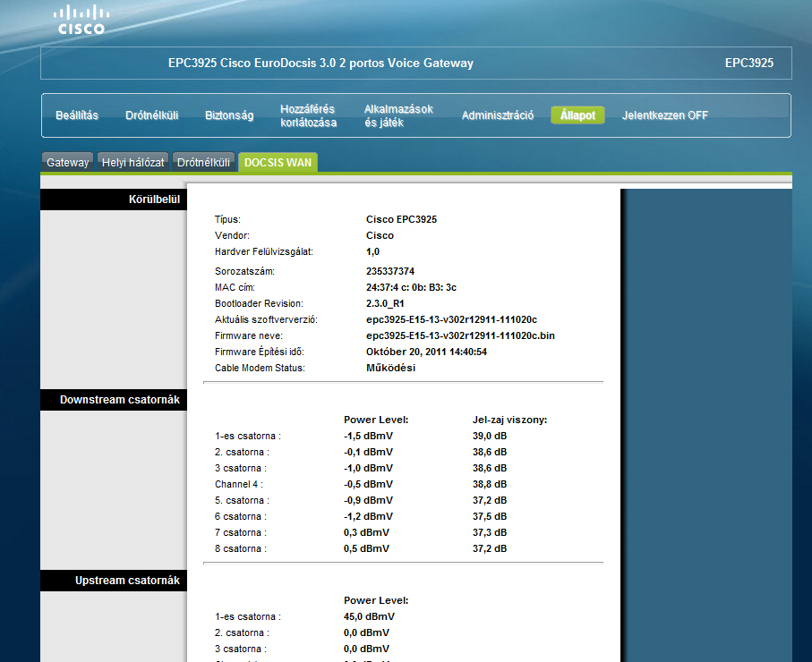Viewport: 812px width, 662px height.
Task: Open Alkalmazások és játék menu
Action: click(x=398, y=116)
